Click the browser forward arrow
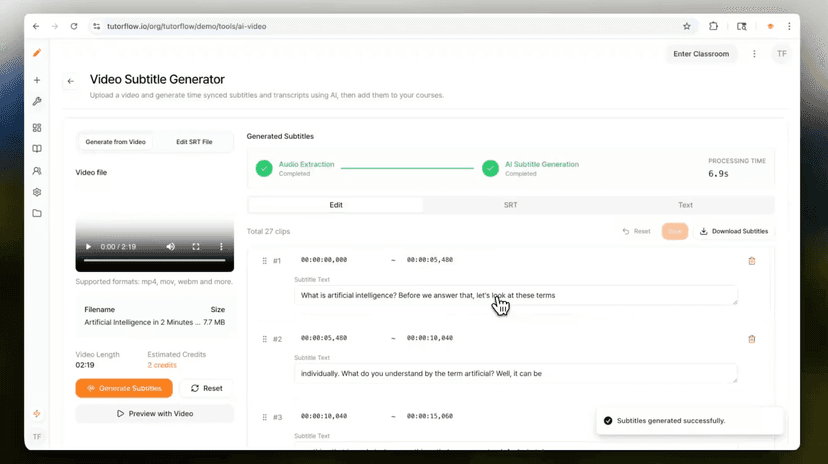 55,26
